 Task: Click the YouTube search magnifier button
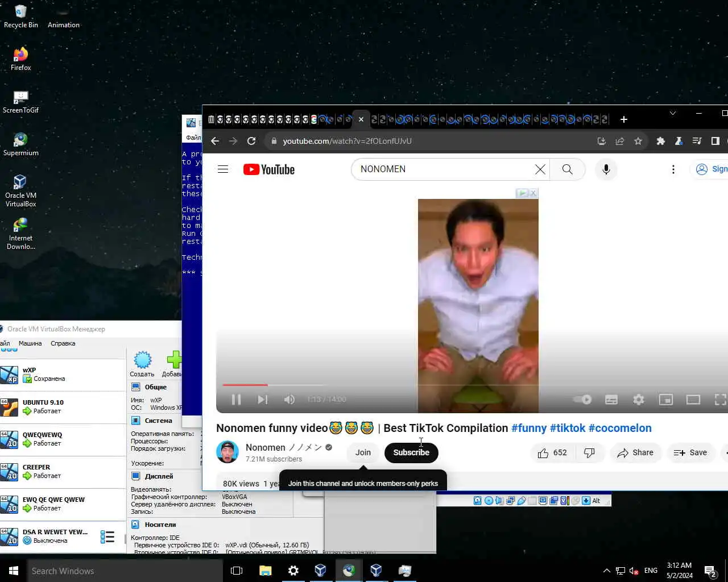pyautogui.click(x=568, y=169)
